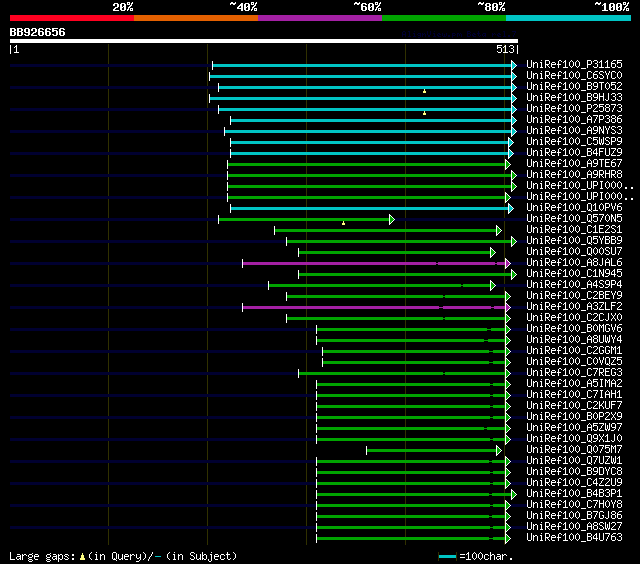Click the short green bar for UniRef100_Q075M7
Image resolution: width=640 pixels, height=564 pixels.
(x=432, y=451)
